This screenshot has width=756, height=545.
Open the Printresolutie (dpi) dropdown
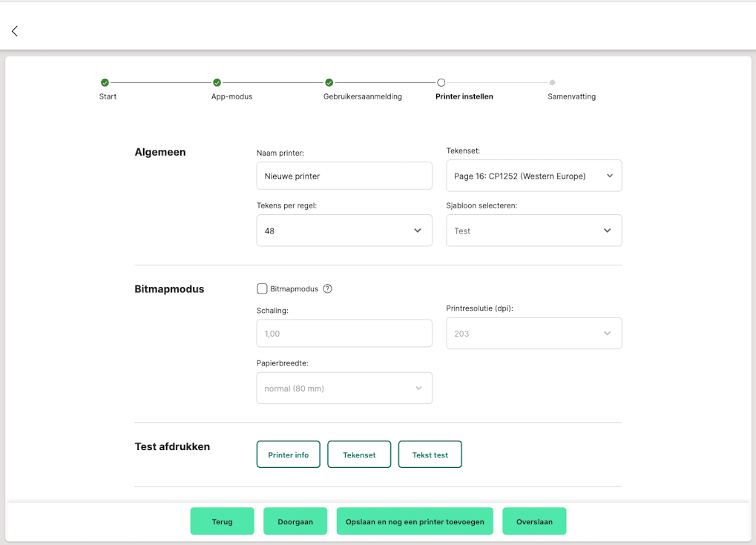(533, 334)
